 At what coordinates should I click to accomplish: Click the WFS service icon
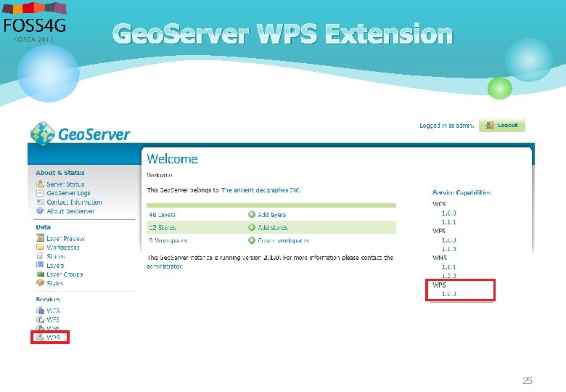tap(40, 319)
